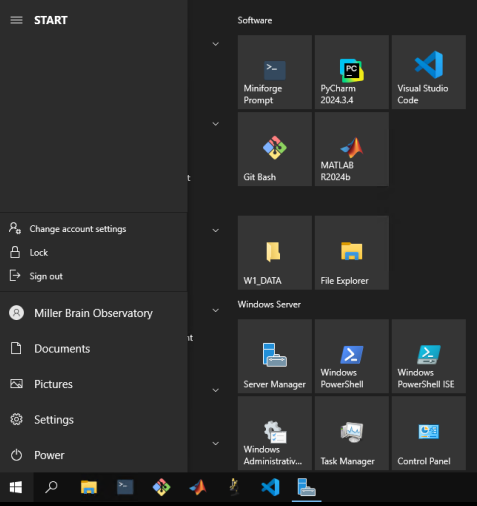
Task: Expand the chevron beside Windows Administrative row
Action: pos(216,443)
